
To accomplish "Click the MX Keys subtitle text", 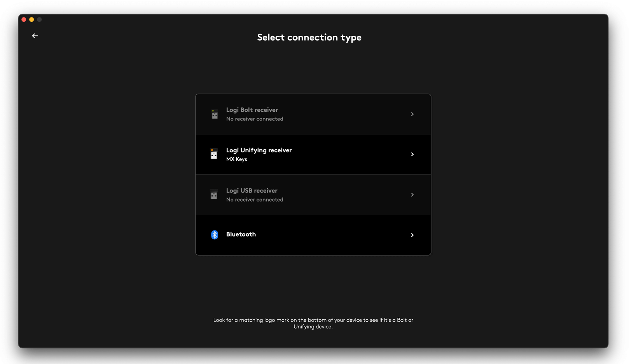I will (x=237, y=159).
